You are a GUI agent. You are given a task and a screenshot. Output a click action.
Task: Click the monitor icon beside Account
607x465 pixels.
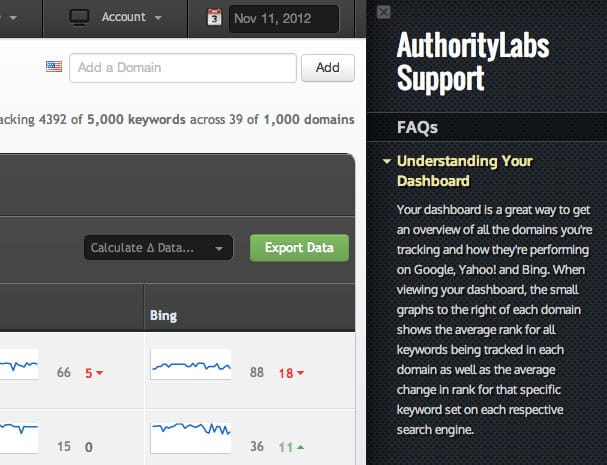coord(79,17)
